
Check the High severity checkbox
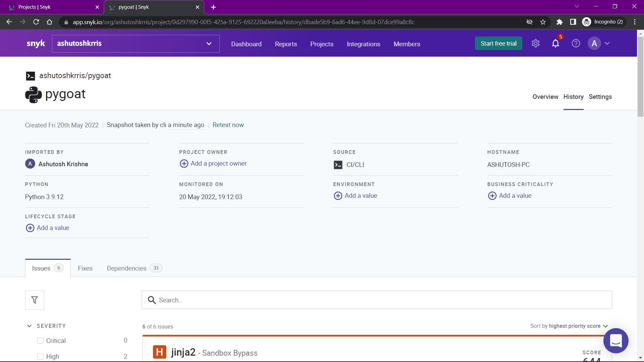point(40,356)
